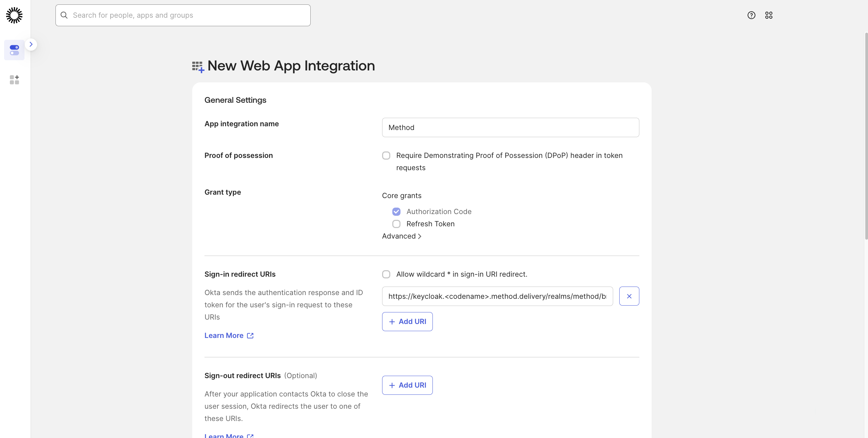Open the help question mark icon
The image size is (868, 438).
751,15
